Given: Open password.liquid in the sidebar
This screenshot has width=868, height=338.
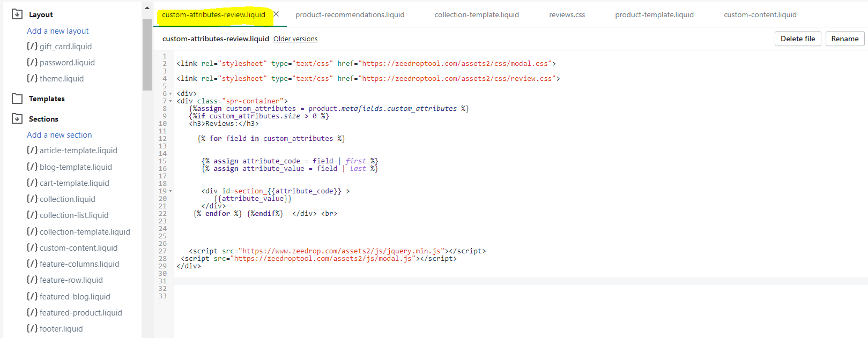Looking at the screenshot, I should coord(67,63).
